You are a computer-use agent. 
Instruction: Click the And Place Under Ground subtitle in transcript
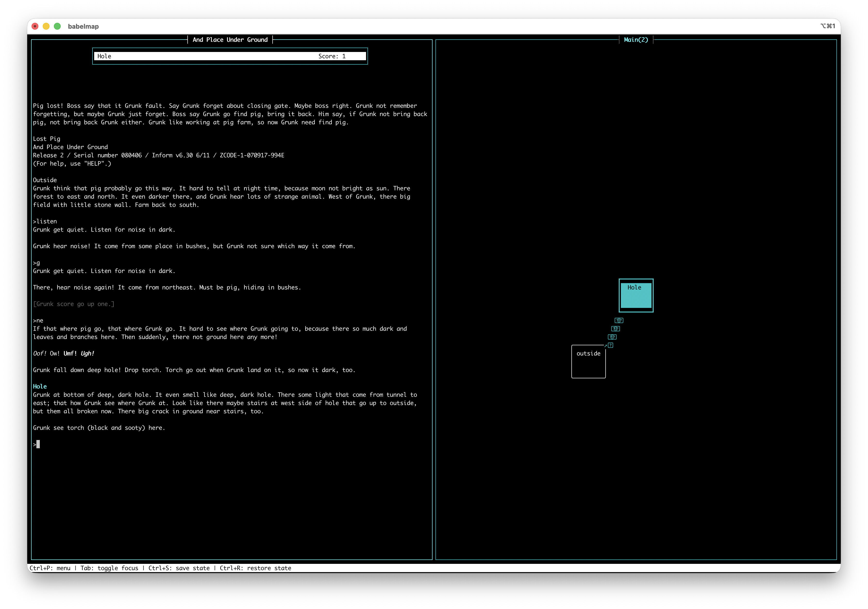[x=70, y=147]
